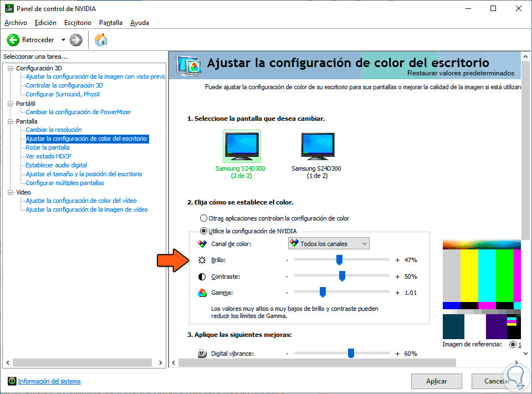Open 'Ver estado HDCP'
Viewport: 532px width, 394px height.
(x=48, y=156)
